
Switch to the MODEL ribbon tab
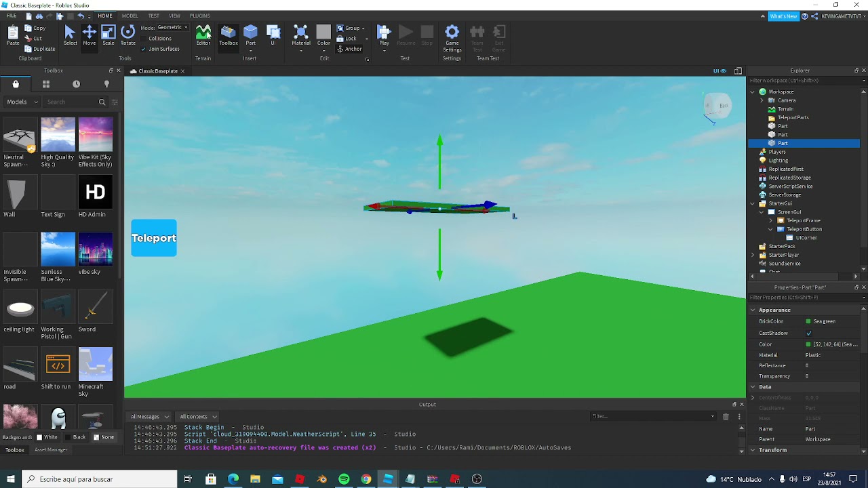pyautogui.click(x=130, y=16)
